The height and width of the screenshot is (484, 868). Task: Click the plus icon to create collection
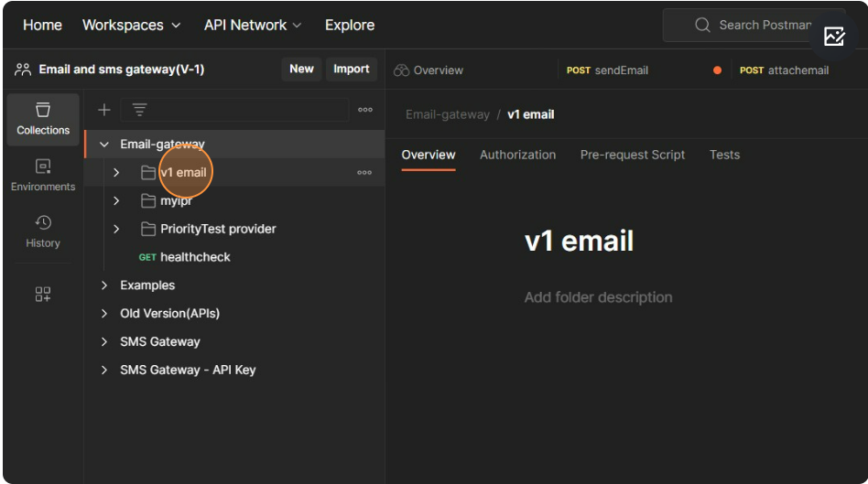104,110
